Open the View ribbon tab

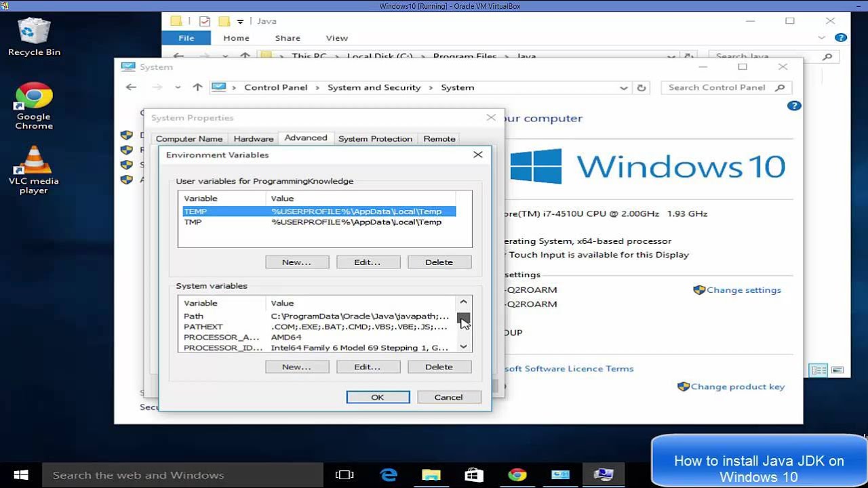(x=337, y=38)
